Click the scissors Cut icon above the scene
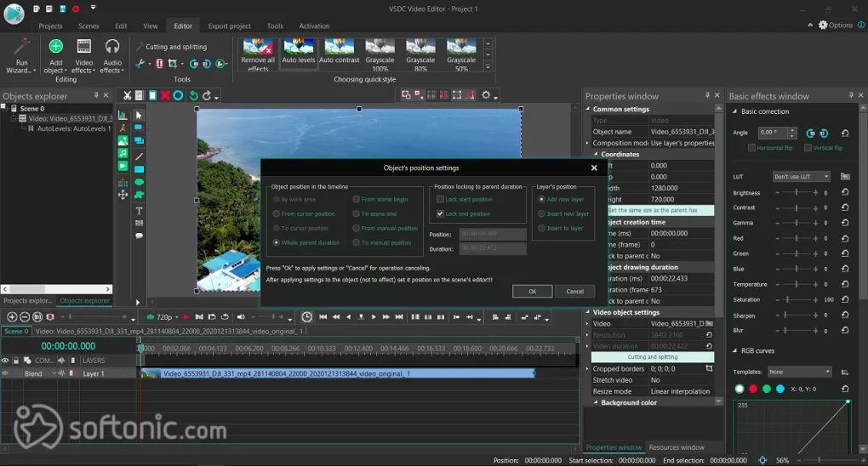The height and width of the screenshot is (466, 868). (x=128, y=96)
